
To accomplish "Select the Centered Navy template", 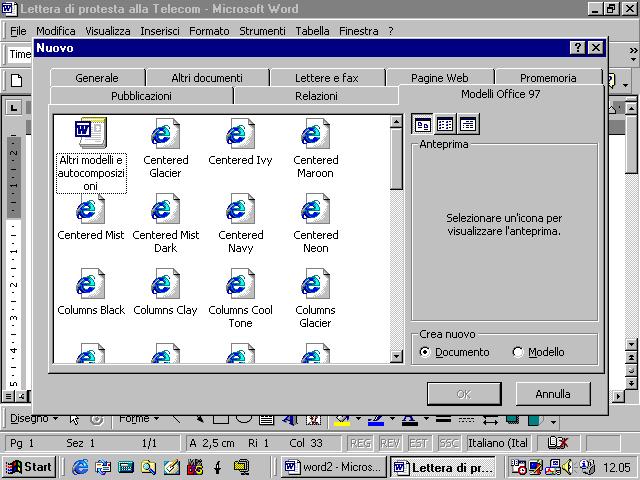I will (x=240, y=223).
